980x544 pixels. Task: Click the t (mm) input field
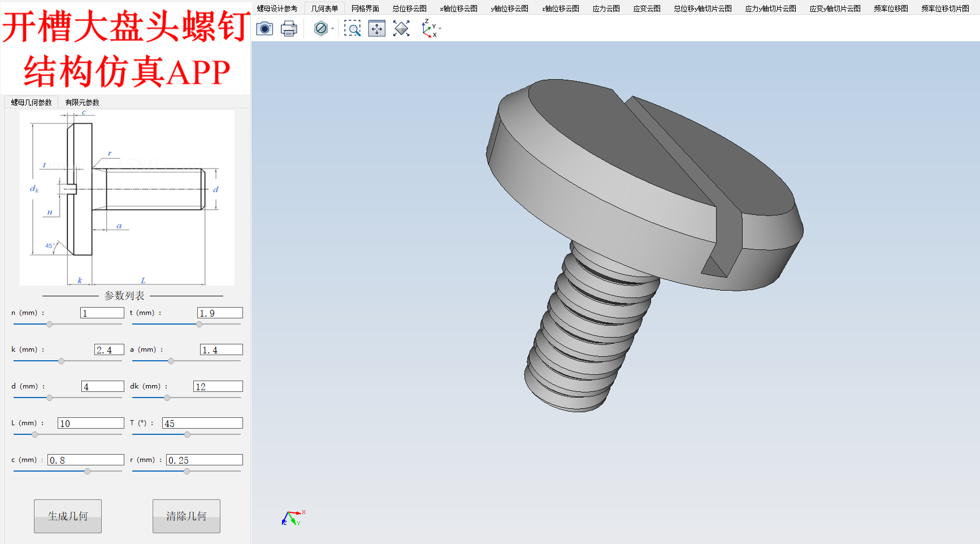[220, 313]
